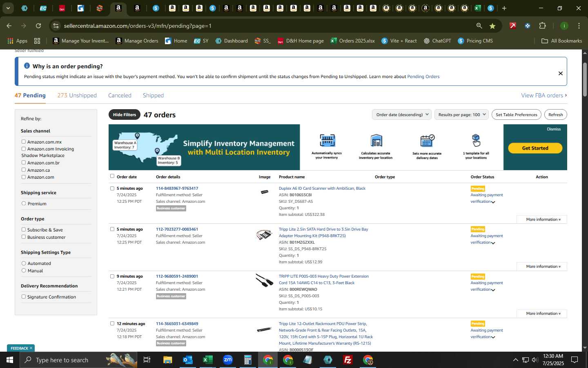Toggle Amazon.com.br sales channel checkbox

pyautogui.click(x=24, y=162)
